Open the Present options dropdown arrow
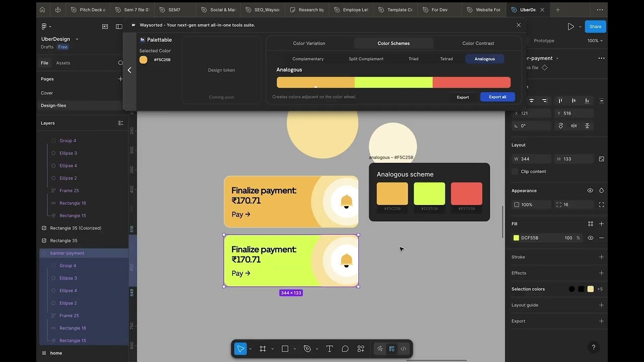Image resolution: width=644 pixels, height=362 pixels. (580, 27)
